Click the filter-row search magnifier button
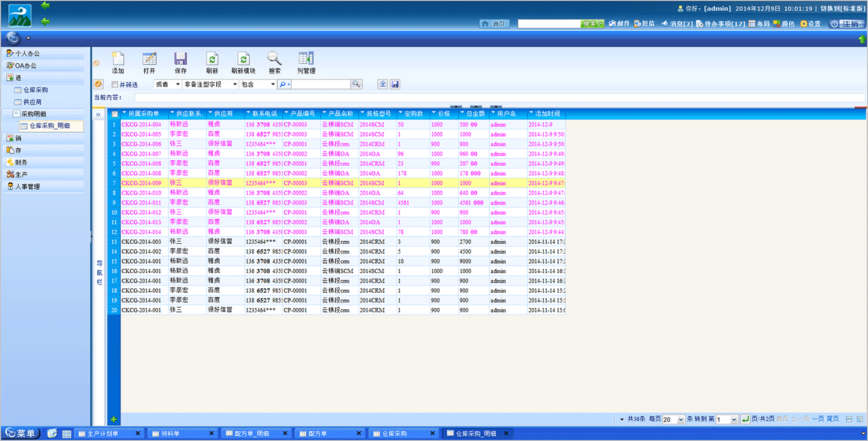 (x=356, y=84)
